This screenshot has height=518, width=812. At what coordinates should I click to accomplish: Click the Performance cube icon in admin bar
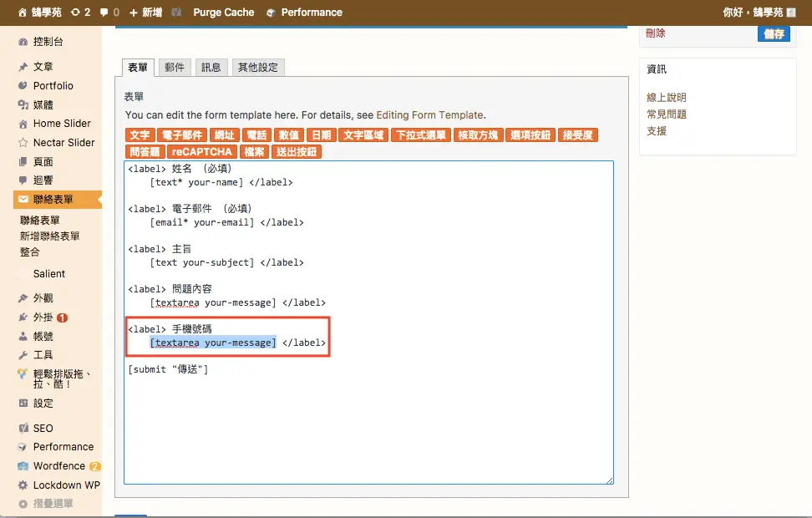click(271, 13)
